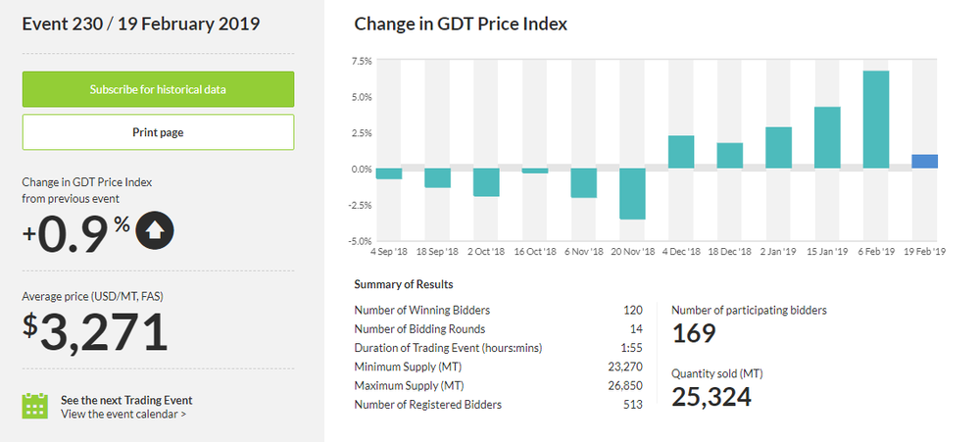Screen dimensions: 980x442
Task: Select the 4 Sep '18 chart bar
Action: coord(389,173)
